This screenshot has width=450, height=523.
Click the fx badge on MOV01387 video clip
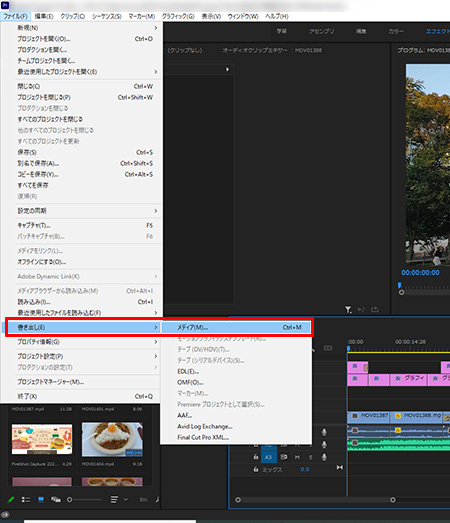355,416
